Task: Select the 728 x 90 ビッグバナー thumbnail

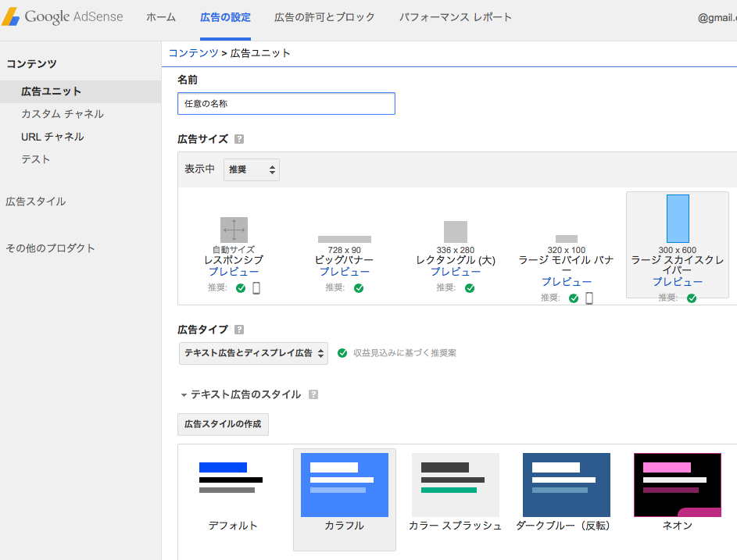Action: [x=345, y=239]
